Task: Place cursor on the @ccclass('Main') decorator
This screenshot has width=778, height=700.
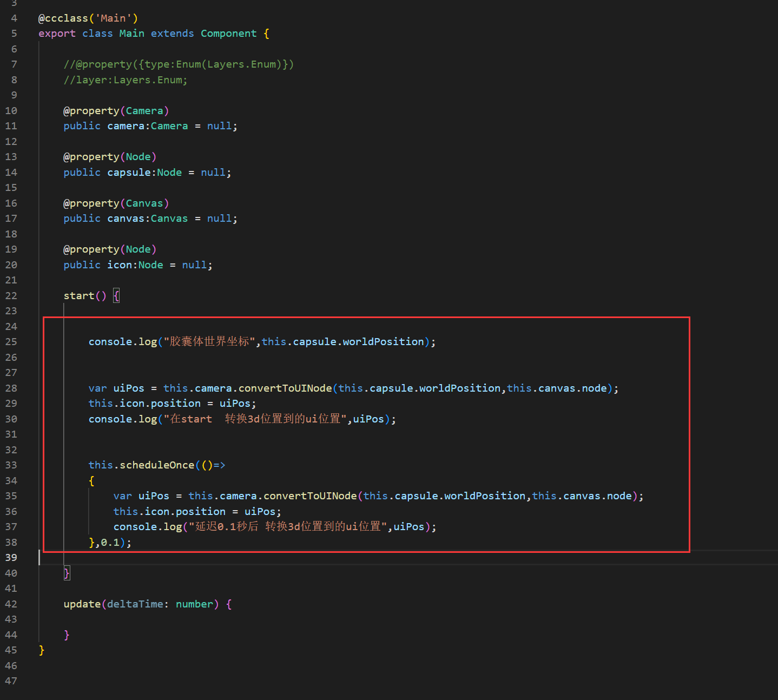Action: [88, 18]
